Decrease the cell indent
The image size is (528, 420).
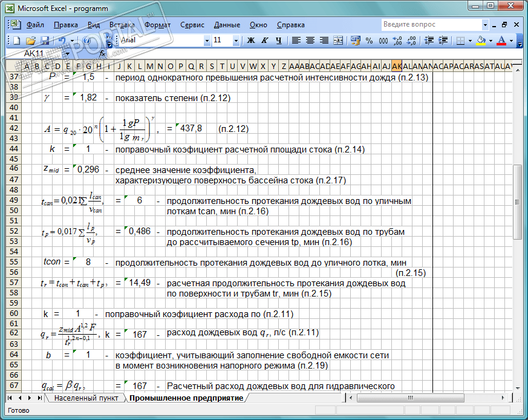click(x=429, y=41)
